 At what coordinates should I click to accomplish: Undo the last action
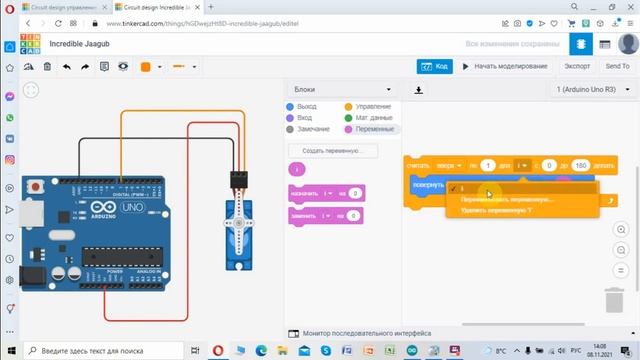click(67, 67)
